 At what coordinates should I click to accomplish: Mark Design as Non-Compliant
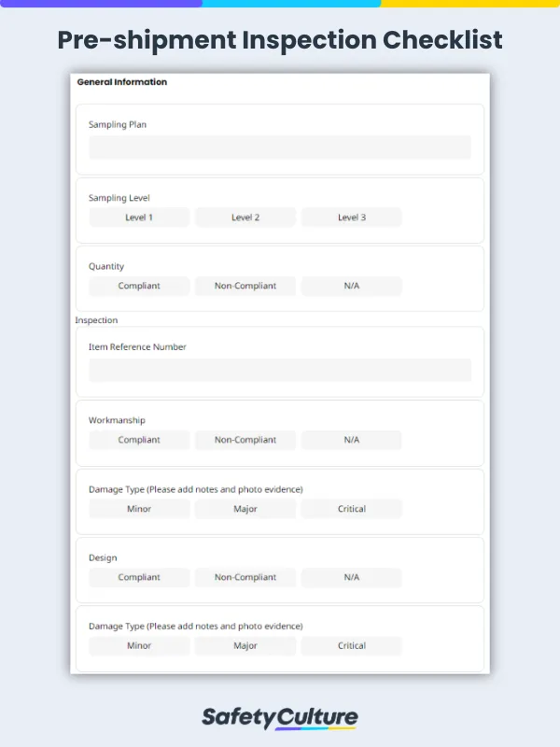(x=245, y=577)
